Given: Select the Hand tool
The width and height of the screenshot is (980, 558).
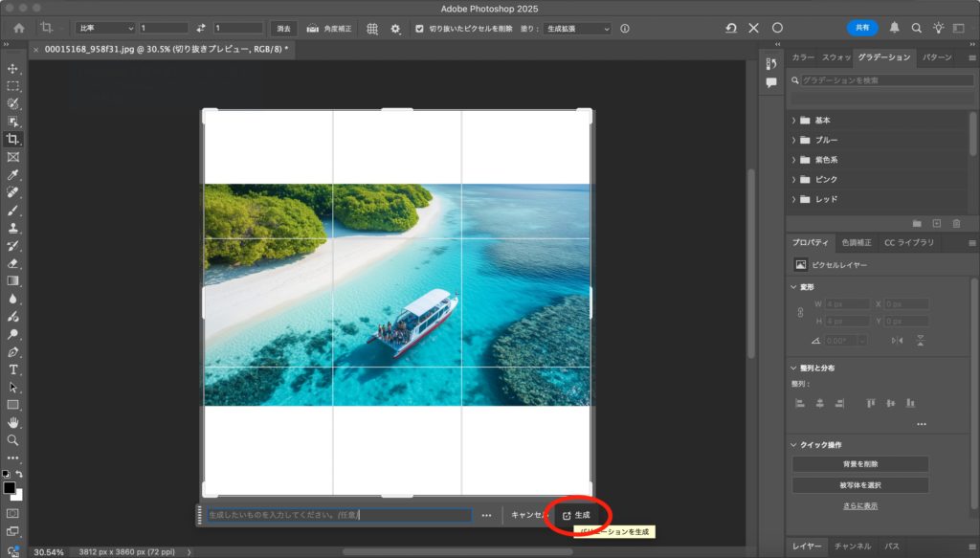Looking at the screenshot, I should tap(13, 422).
